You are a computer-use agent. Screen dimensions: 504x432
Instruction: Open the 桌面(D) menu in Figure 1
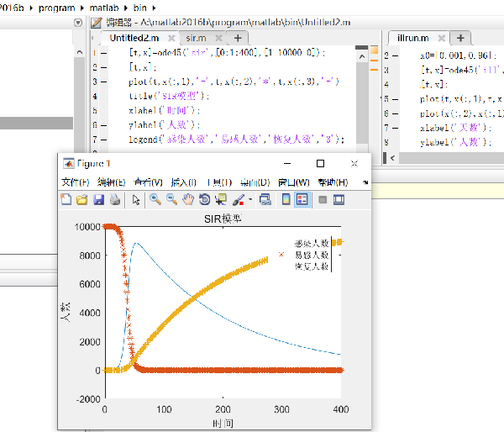(255, 182)
